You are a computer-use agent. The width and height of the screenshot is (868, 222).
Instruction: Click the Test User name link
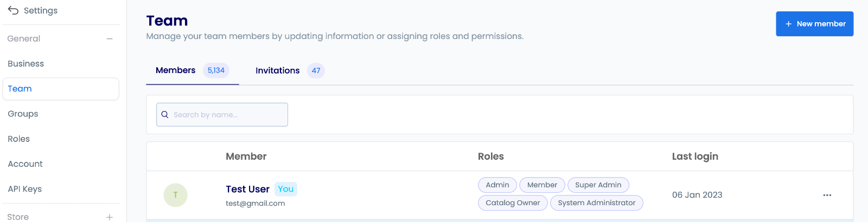point(247,189)
